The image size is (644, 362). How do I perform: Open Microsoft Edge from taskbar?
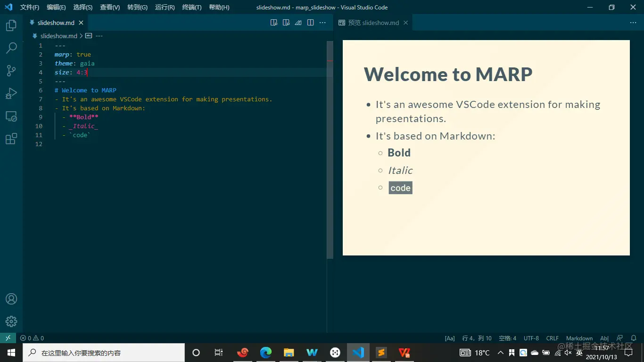pos(266,353)
